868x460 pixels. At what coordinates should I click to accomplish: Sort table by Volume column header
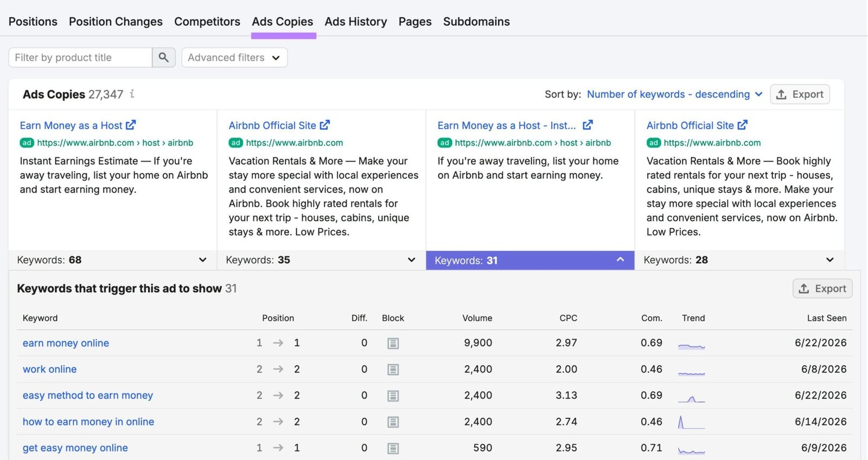point(477,318)
